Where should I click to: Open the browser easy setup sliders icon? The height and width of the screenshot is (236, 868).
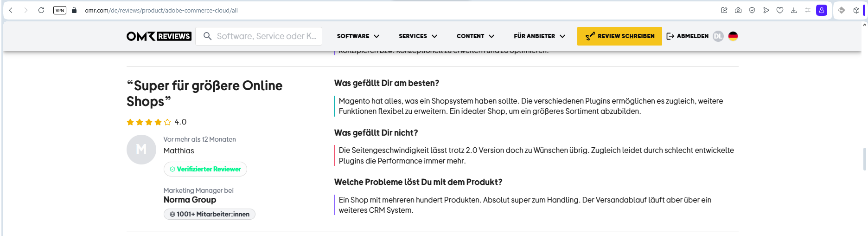click(x=808, y=10)
